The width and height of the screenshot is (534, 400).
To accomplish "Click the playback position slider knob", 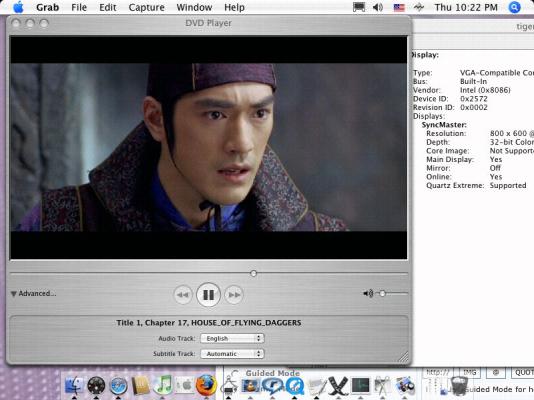I will tap(253, 273).
